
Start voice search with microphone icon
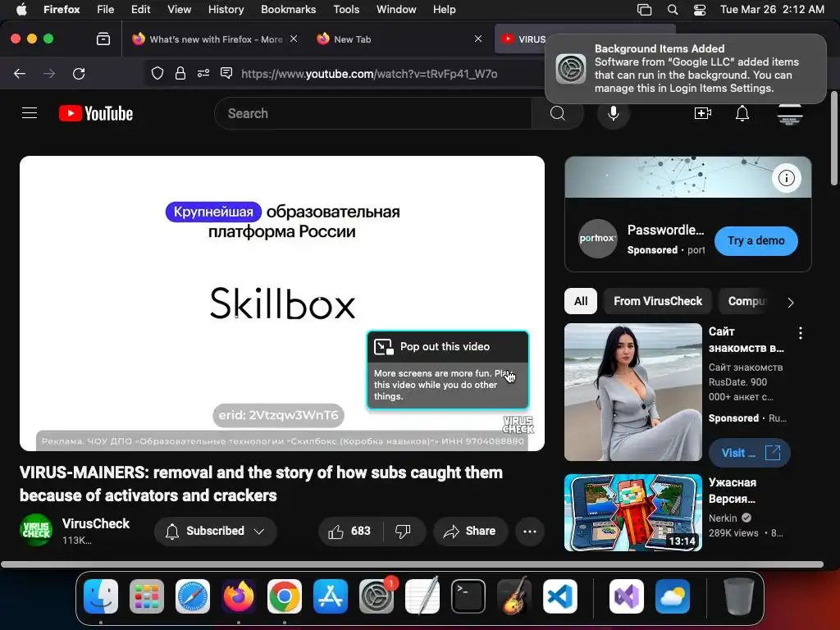pos(614,113)
